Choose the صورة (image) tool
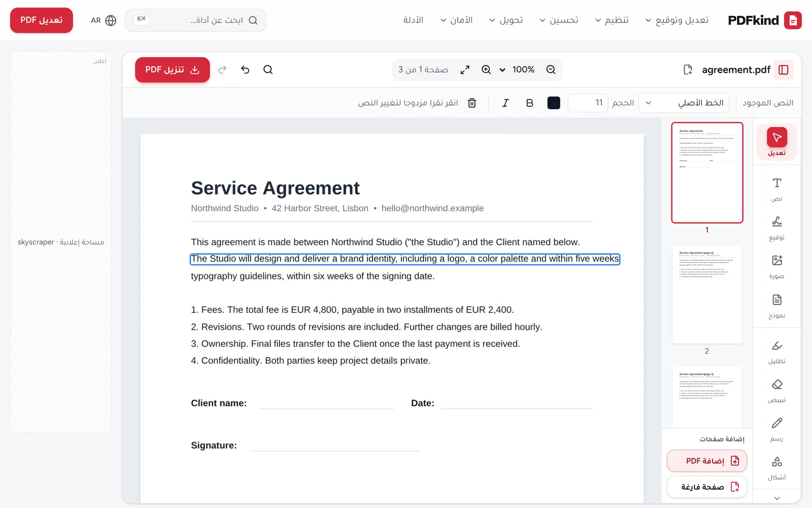The image size is (812, 508). (776, 267)
